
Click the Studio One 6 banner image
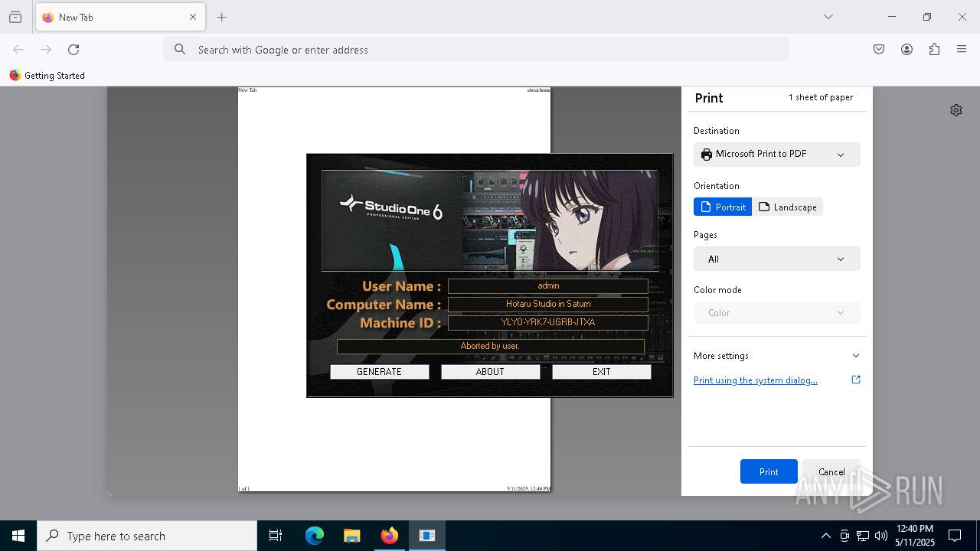[x=490, y=220]
